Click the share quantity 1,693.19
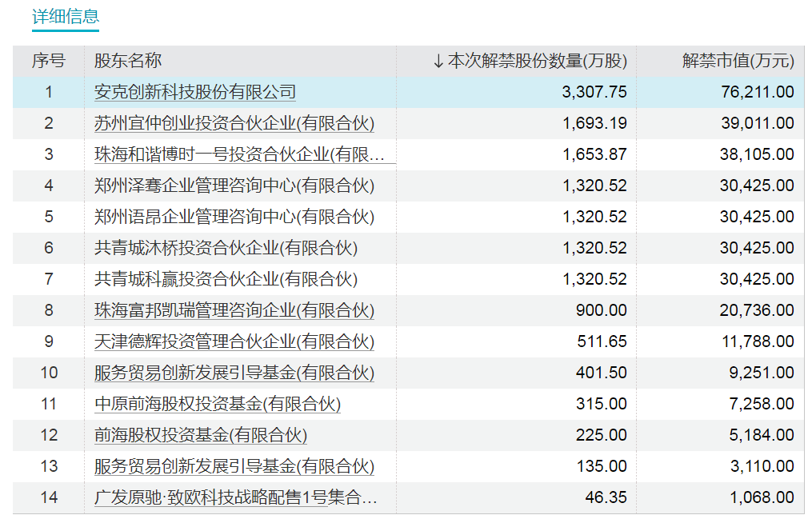 coord(594,123)
